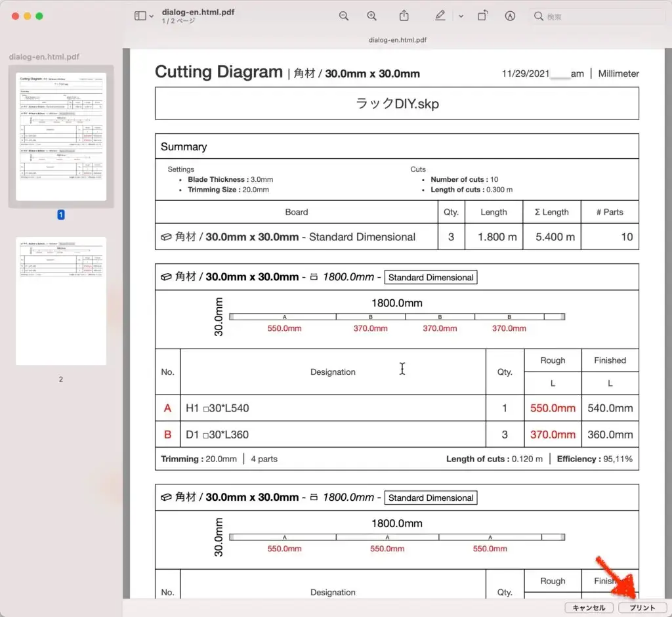
Task: Click the Blade Thickness : 3.0mm setting
Action: 230,179
